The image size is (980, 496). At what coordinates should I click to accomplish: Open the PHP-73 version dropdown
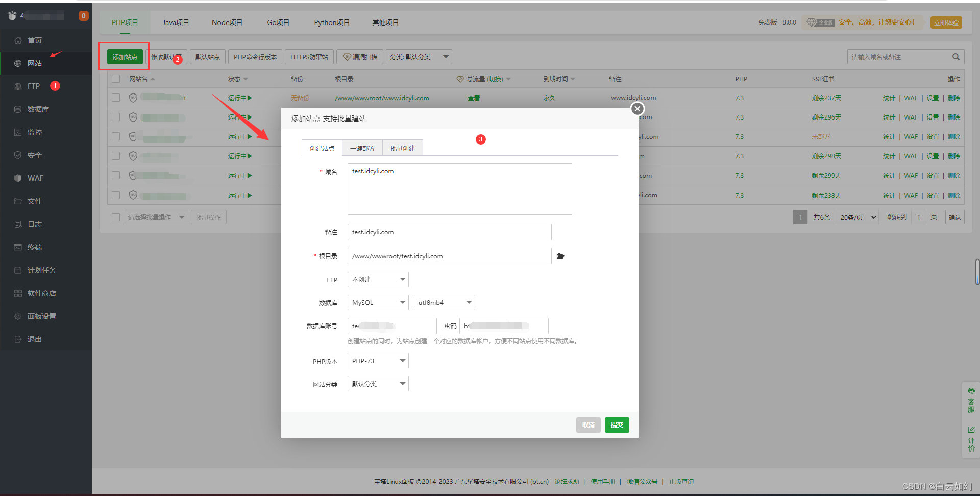coord(378,361)
